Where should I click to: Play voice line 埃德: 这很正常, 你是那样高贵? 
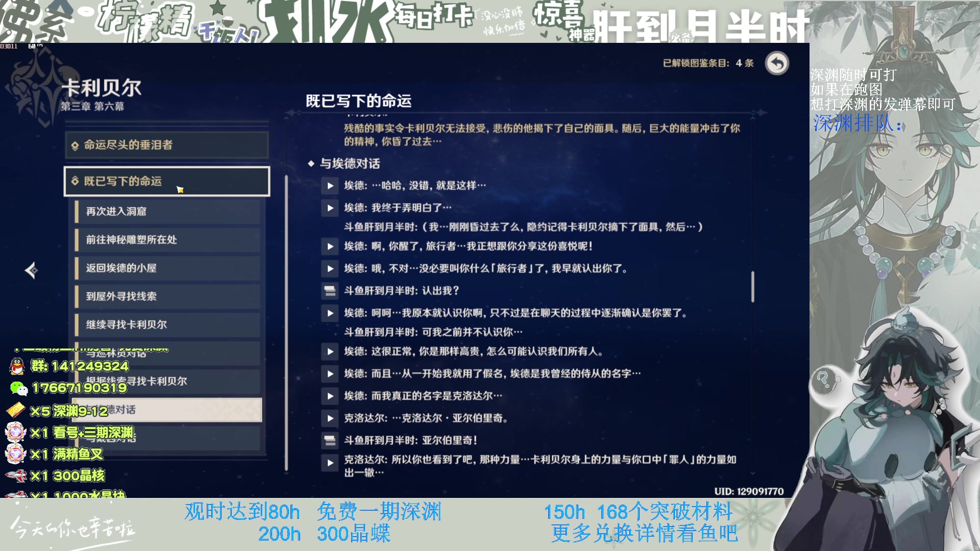[330, 352]
